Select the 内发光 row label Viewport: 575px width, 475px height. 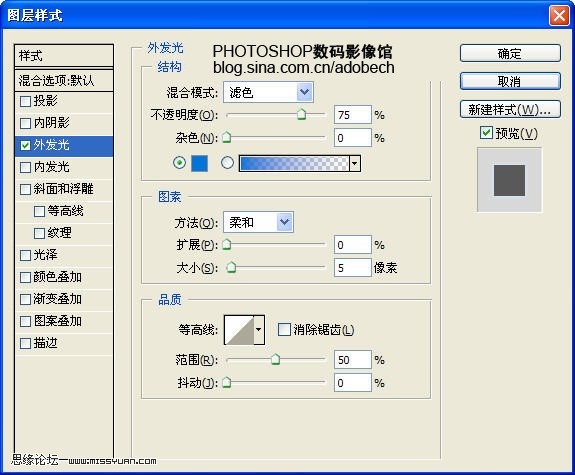51,167
